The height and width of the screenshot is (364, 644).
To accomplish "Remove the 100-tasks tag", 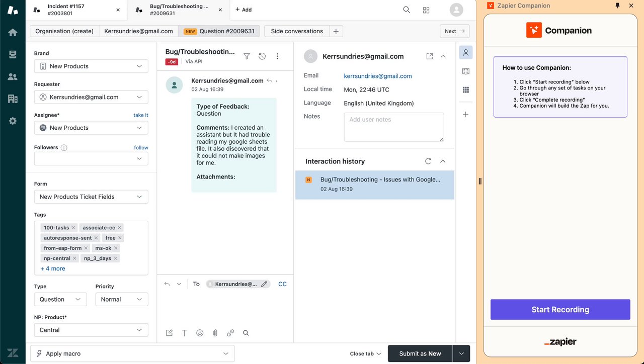I will (x=73, y=228).
